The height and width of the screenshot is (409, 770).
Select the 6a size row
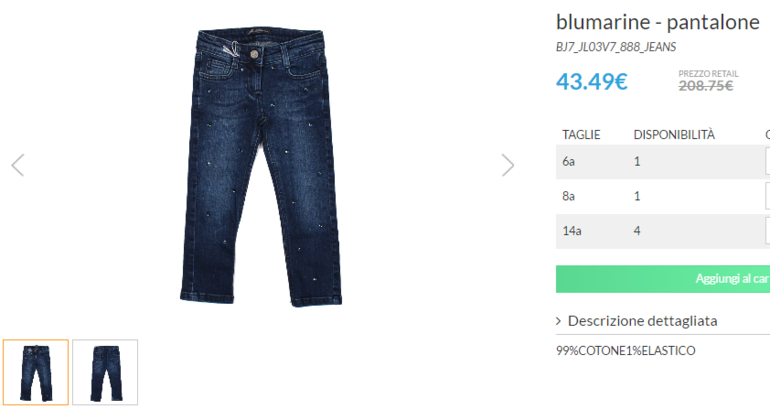coord(663,162)
